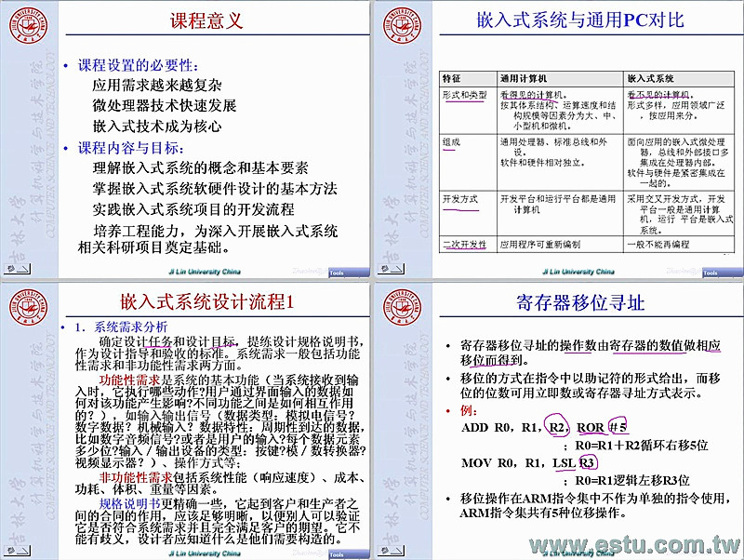
Task: Select the slide title 嵌入式系统设计流程1
Action: (x=207, y=301)
